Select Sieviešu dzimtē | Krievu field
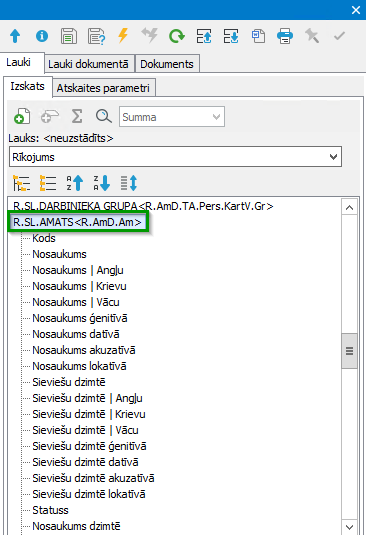 click(89, 414)
